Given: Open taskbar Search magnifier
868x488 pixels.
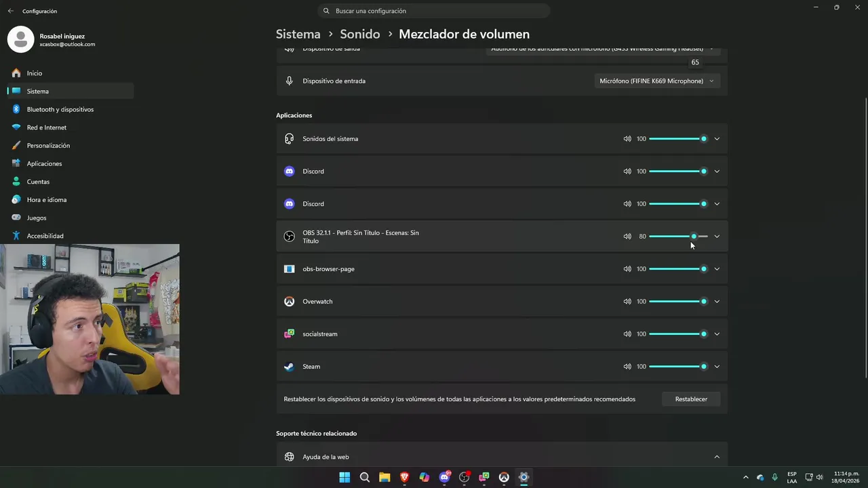Looking at the screenshot, I should (x=365, y=477).
